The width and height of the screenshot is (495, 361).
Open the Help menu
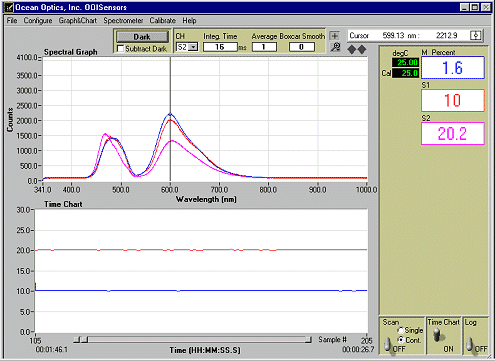pyautogui.click(x=189, y=21)
